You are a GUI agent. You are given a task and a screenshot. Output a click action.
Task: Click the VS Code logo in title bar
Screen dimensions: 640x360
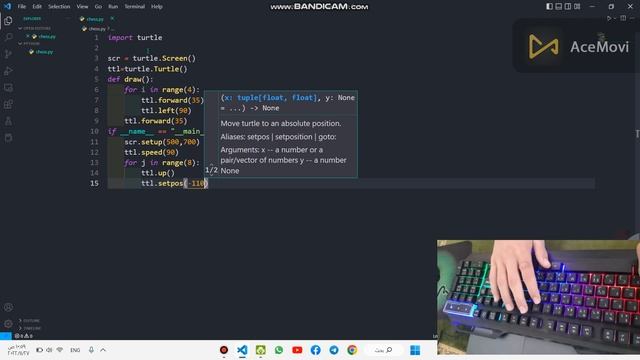(x=7, y=6)
